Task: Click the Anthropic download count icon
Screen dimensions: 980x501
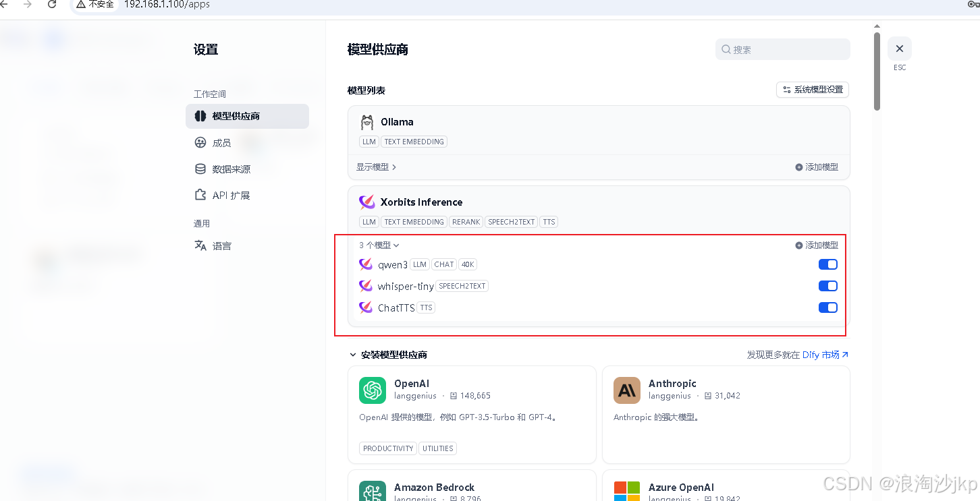Action: (708, 396)
